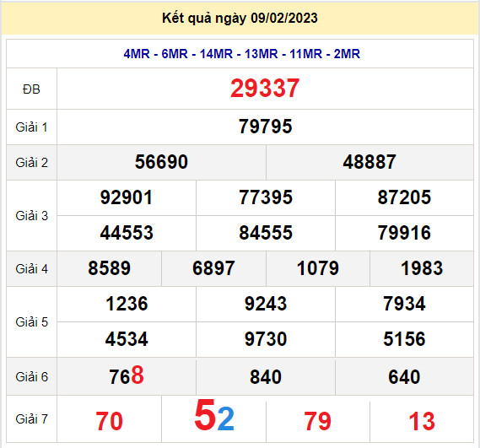Click the Giải 7 number 13
Screen dimensions: 480x448
click(422, 421)
